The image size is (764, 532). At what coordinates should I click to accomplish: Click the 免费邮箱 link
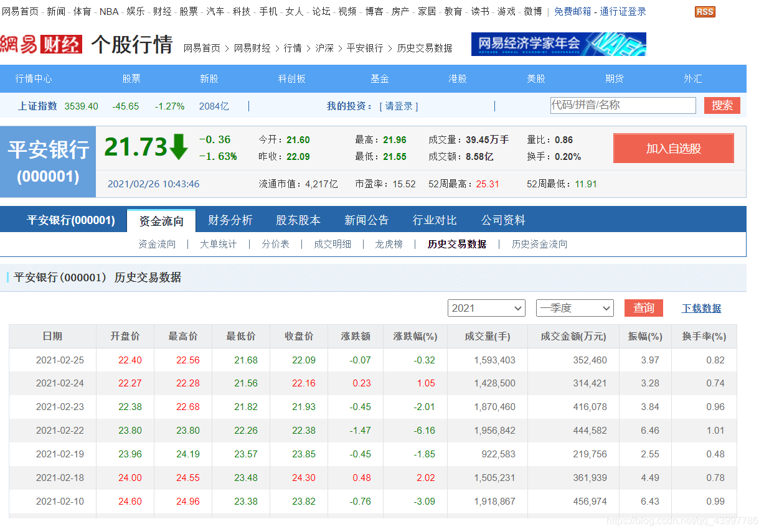(573, 11)
